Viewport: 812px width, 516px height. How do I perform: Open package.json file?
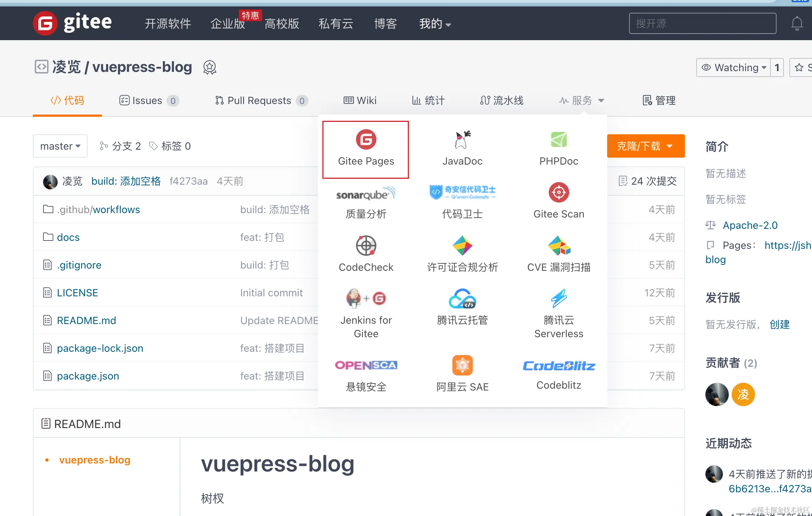click(88, 376)
